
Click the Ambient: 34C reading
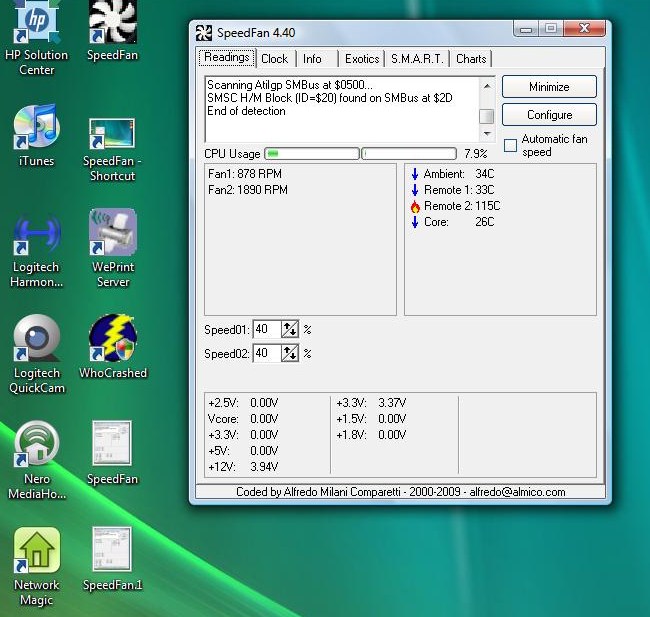coord(458,174)
